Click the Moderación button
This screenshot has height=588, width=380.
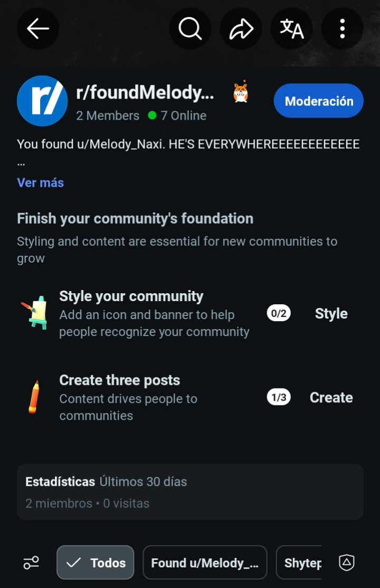click(318, 101)
